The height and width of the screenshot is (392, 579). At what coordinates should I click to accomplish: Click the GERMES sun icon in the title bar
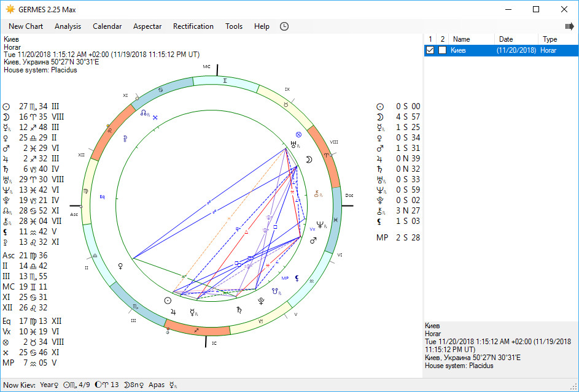(10, 9)
